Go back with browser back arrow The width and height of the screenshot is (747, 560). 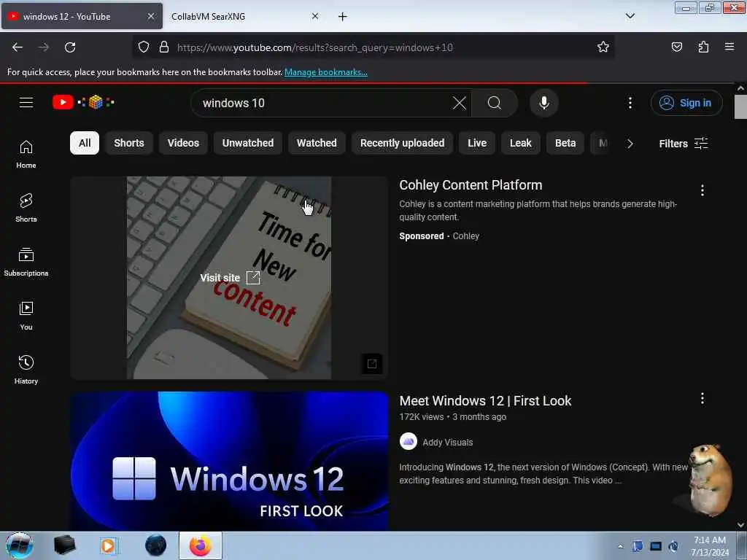pyautogui.click(x=18, y=47)
